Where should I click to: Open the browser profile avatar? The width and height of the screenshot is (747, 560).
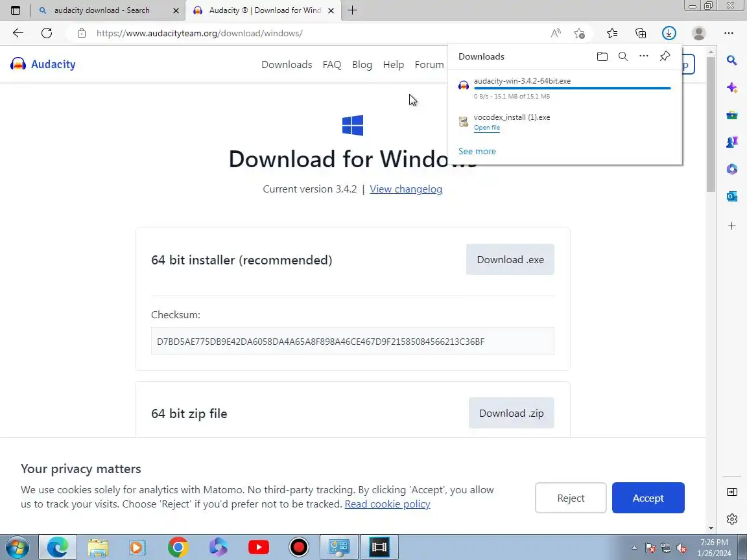(699, 33)
